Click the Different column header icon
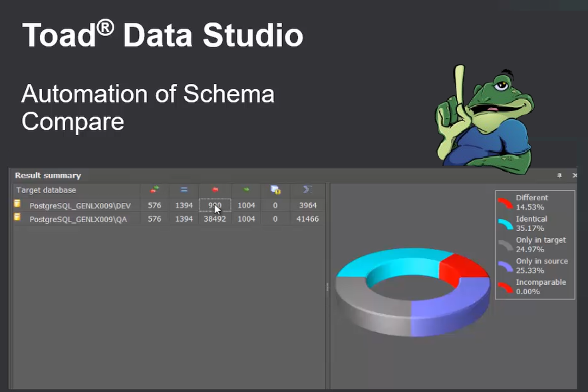The image size is (588, 392). (154, 190)
